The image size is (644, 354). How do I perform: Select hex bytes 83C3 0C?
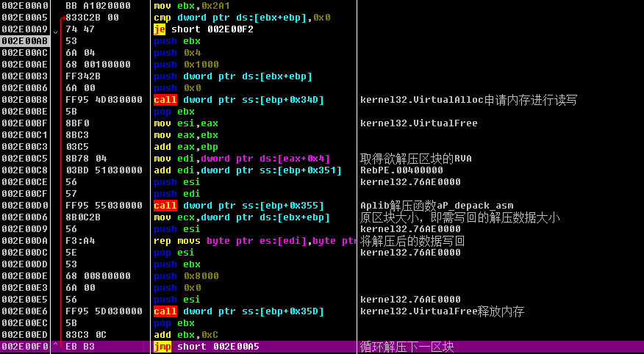[86, 335]
